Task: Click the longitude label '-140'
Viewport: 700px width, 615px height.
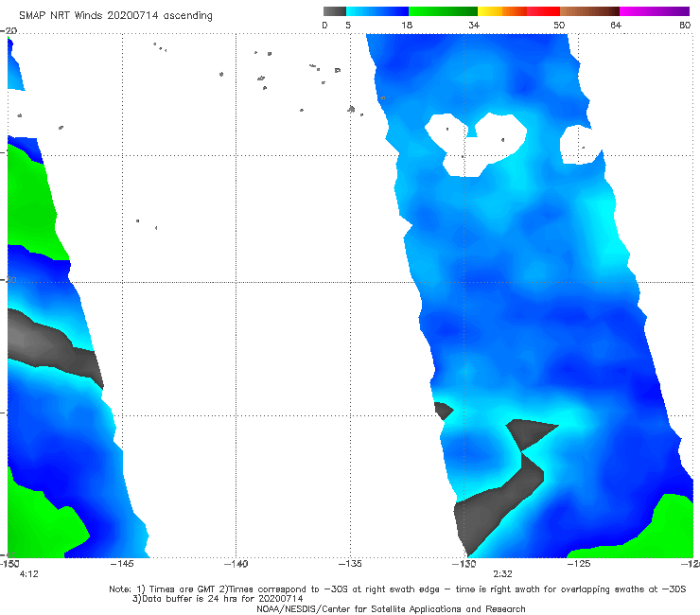Action: click(x=236, y=564)
